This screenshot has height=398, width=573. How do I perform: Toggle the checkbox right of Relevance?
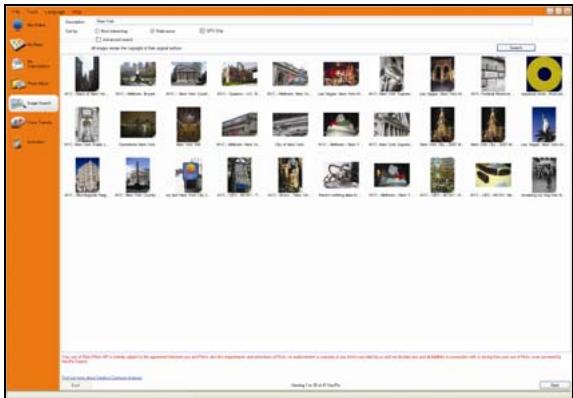click(x=202, y=31)
